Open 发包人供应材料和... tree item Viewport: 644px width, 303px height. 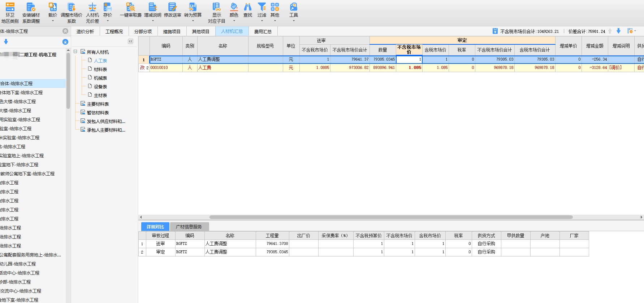pos(106,121)
